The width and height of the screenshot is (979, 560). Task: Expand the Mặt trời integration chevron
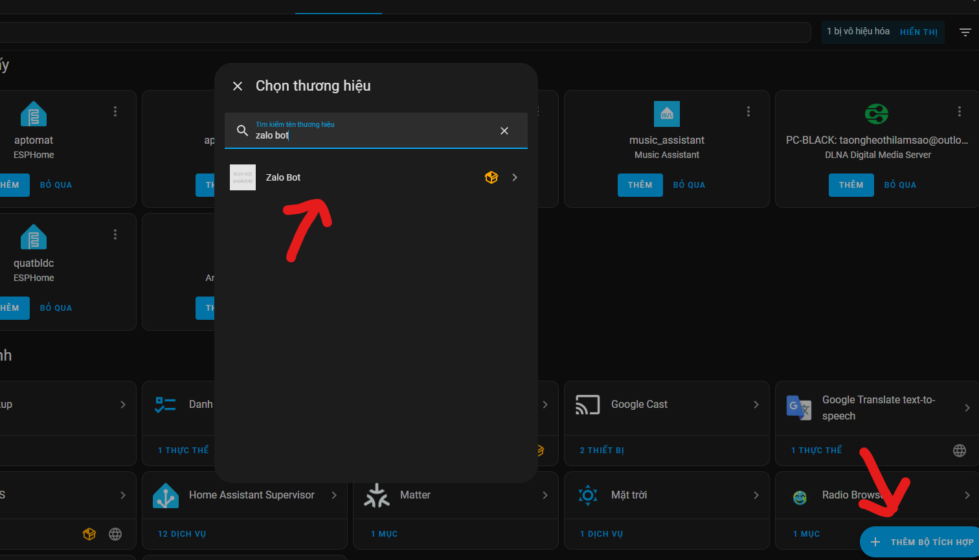pos(756,495)
